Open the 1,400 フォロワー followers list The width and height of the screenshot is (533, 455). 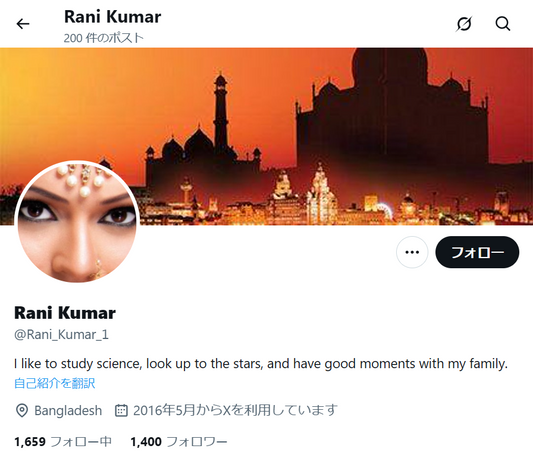point(179,442)
